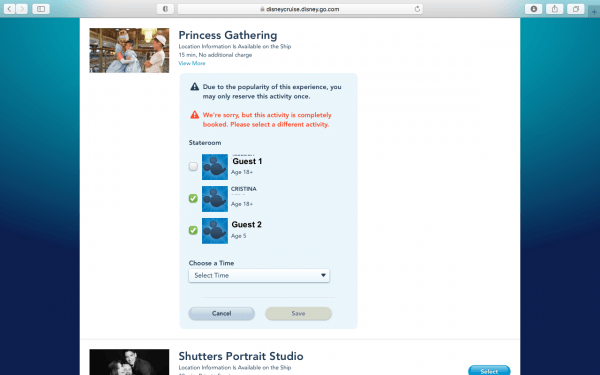Click the 'Age 5' text

(x=238, y=236)
